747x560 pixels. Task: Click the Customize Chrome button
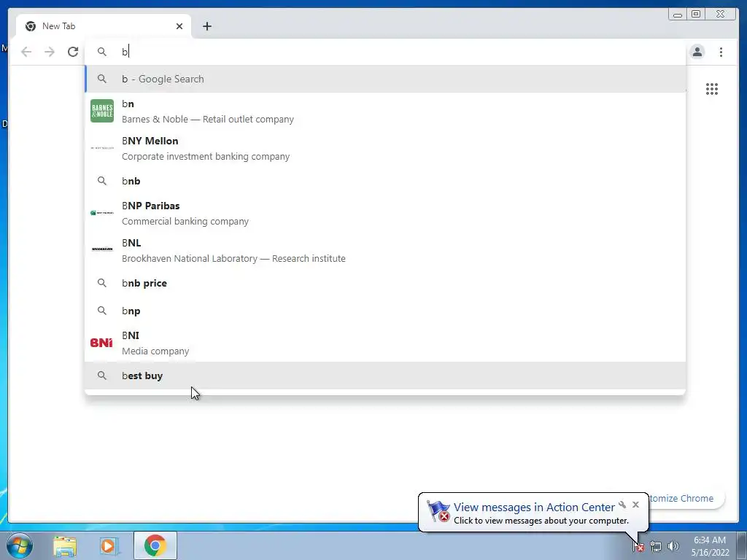[x=686, y=498]
